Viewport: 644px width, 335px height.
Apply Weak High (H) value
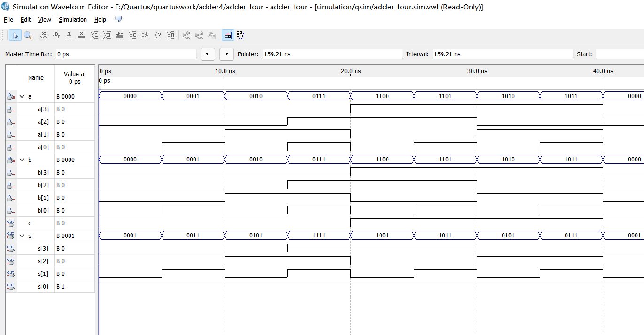coord(107,35)
